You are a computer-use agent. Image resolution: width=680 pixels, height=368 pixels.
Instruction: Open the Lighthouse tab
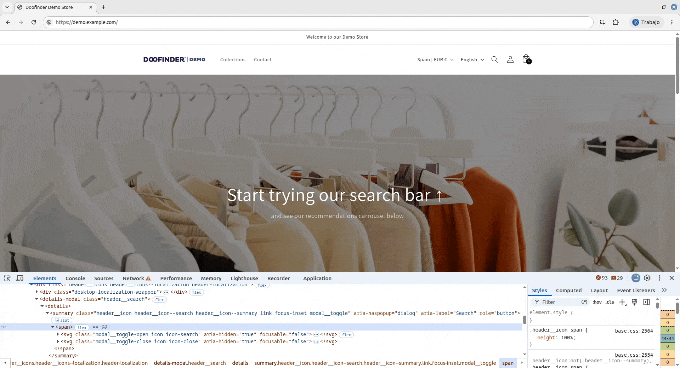coord(244,278)
